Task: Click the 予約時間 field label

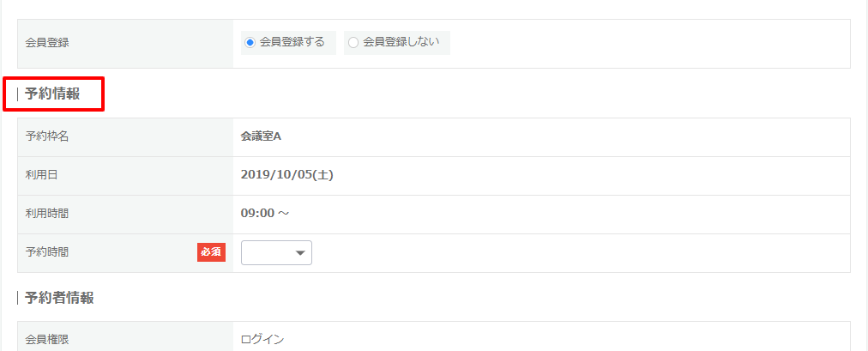Action: [47, 252]
